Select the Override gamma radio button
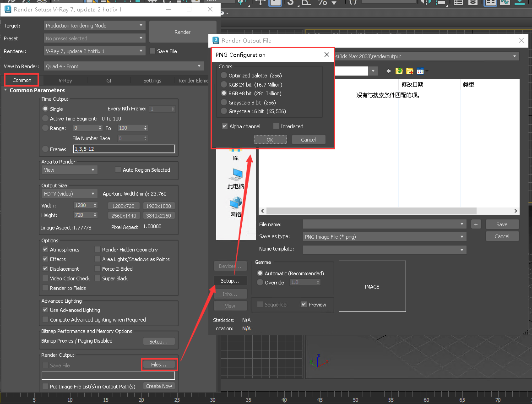This screenshot has height=404, width=532. (261, 283)
